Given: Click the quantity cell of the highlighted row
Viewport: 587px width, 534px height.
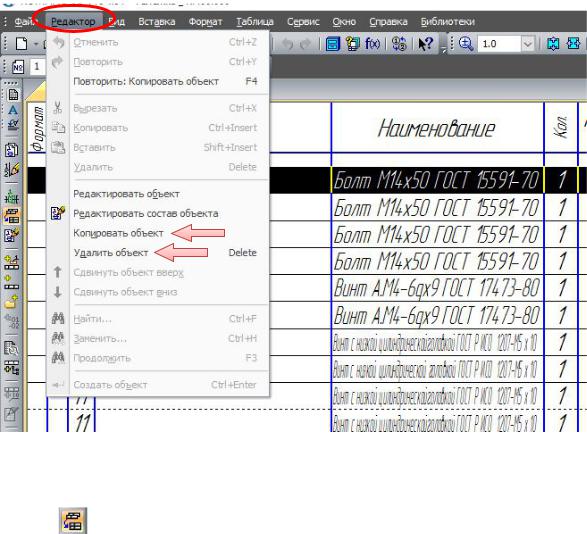Looking at the screenshot, I should (x=561, y=180).
